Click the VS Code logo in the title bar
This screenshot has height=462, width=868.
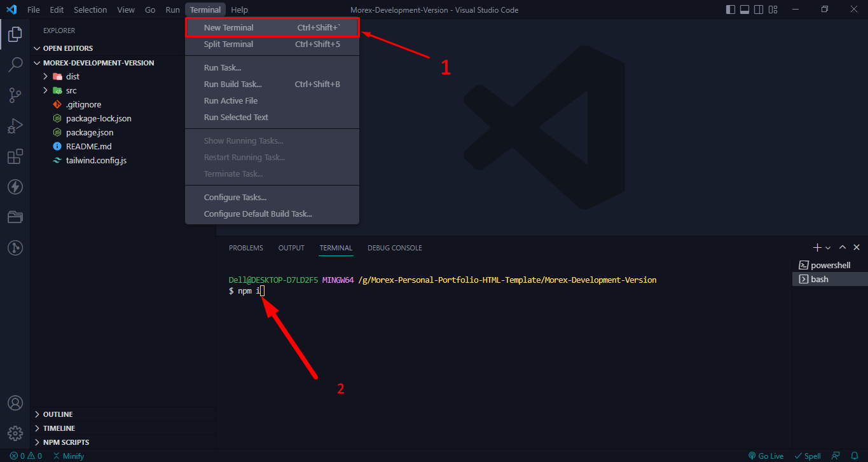point(11,10)
